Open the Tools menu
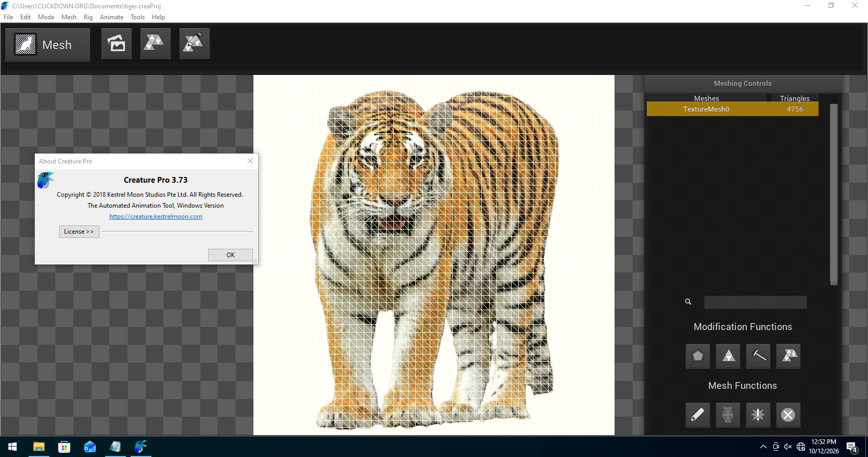 (137, 17)
